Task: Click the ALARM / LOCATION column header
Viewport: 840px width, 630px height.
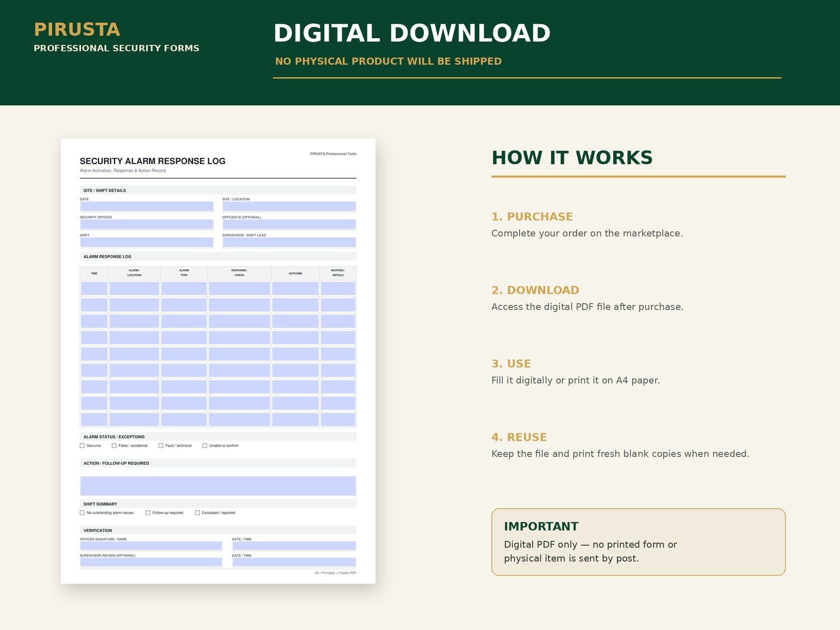Action: pos(134,273)
